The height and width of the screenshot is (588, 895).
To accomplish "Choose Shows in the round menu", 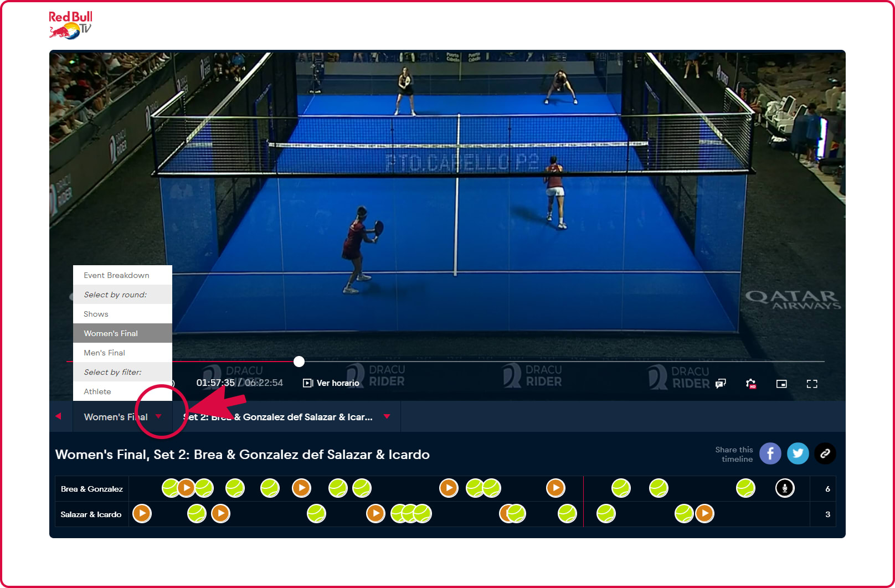I will pos(96,314).
